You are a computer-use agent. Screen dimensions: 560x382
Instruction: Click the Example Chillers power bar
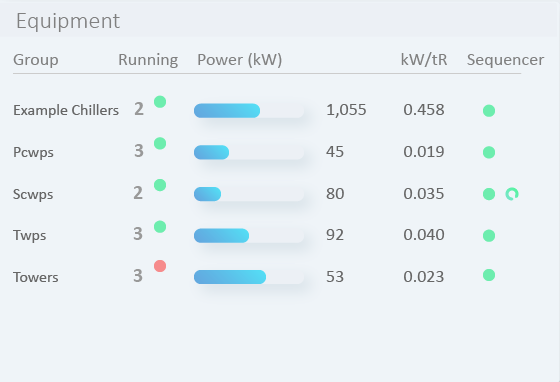point(249,111)
